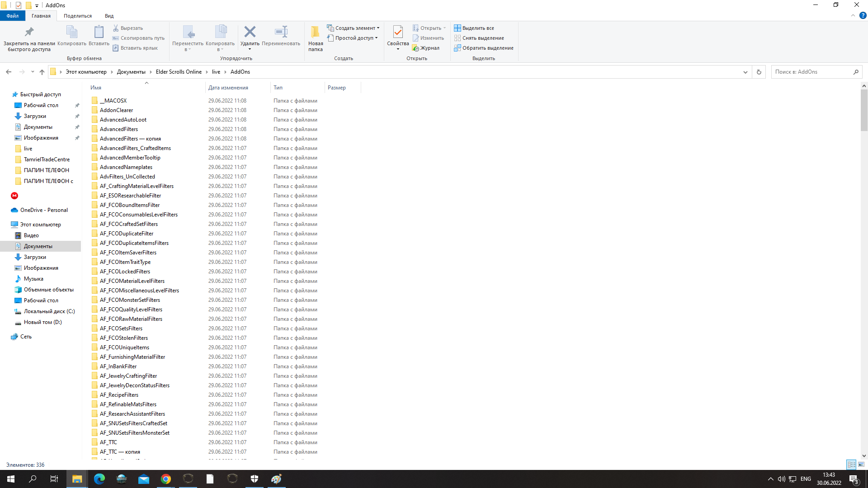Sort by Дата изменения column
Screen dimensions: 868x488
238,88
